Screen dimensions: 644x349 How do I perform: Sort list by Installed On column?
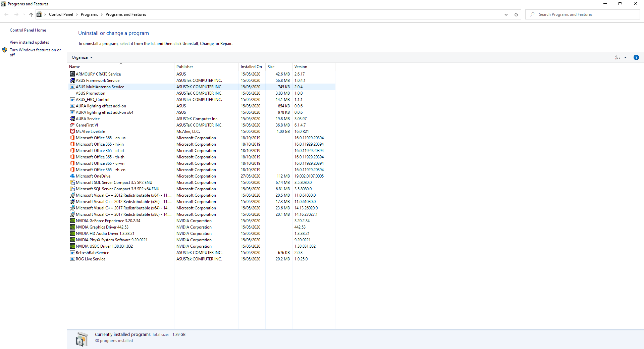click(252, 66)
